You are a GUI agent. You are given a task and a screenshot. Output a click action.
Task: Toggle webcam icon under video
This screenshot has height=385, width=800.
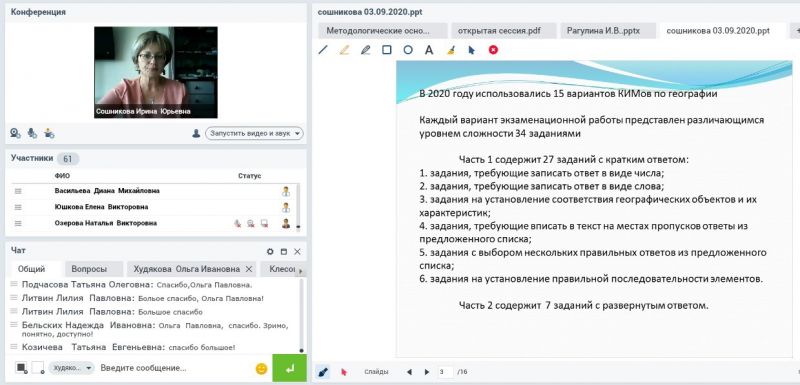pyautogui.click(x=15, y=133)
